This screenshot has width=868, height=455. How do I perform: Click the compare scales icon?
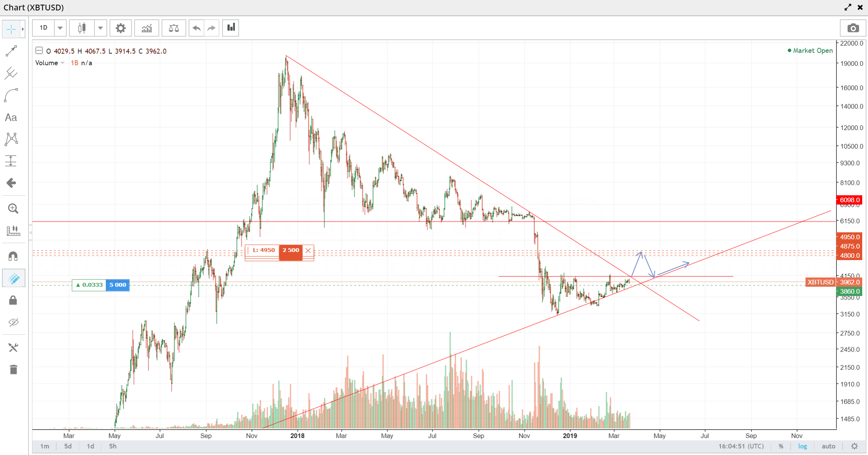[174, 28]
